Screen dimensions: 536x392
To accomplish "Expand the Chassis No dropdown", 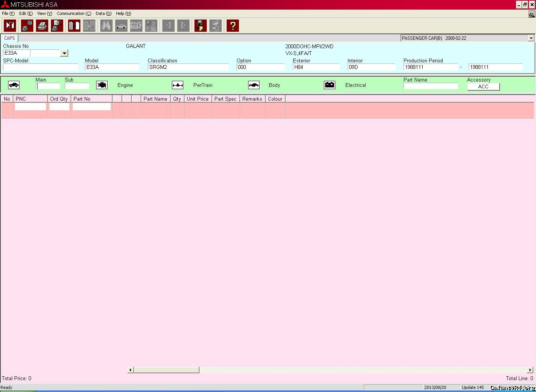I will point(64,53).
